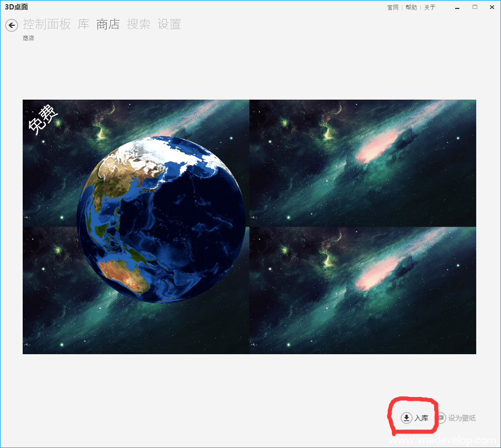Minimize the 3D桌面 window
This screenshot has width=501, height=448.
tap(457, 7)
